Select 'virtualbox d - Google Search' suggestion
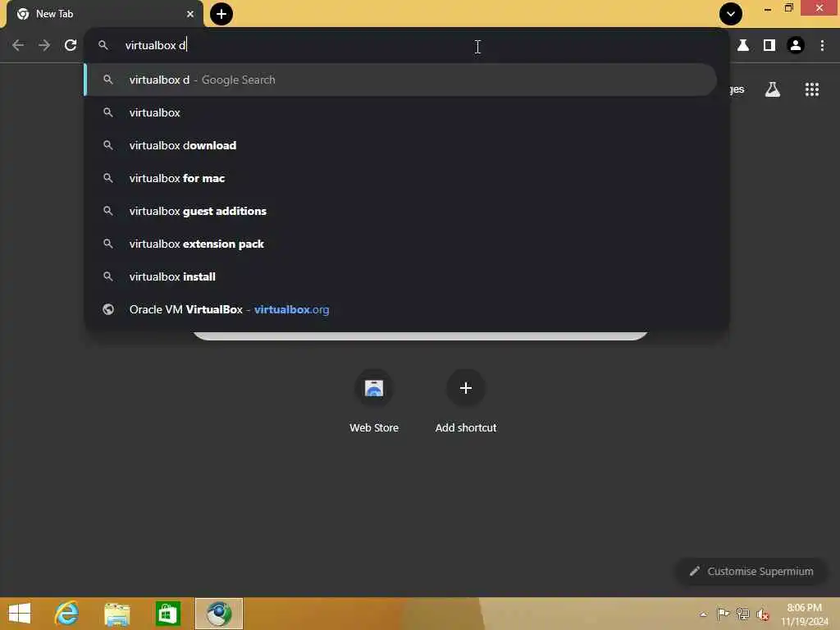 pos(400,80)
